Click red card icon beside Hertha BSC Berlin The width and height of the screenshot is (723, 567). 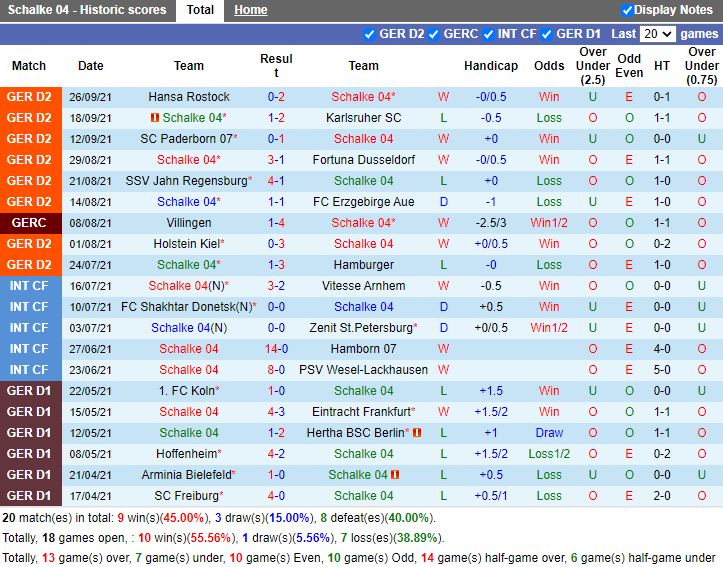click(417, 433)
